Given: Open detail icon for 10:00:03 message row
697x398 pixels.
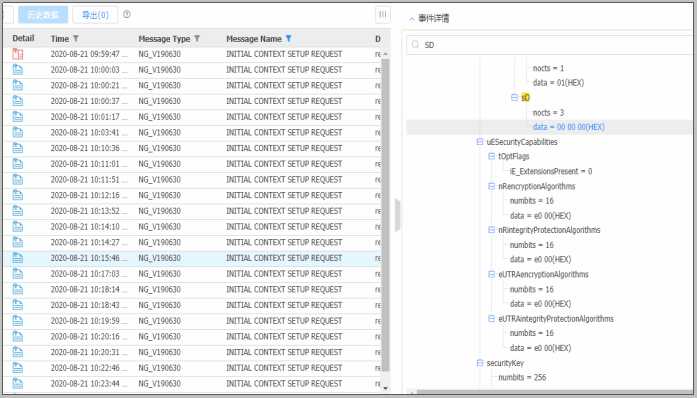Looking at the screenshot, I should 18,70.
